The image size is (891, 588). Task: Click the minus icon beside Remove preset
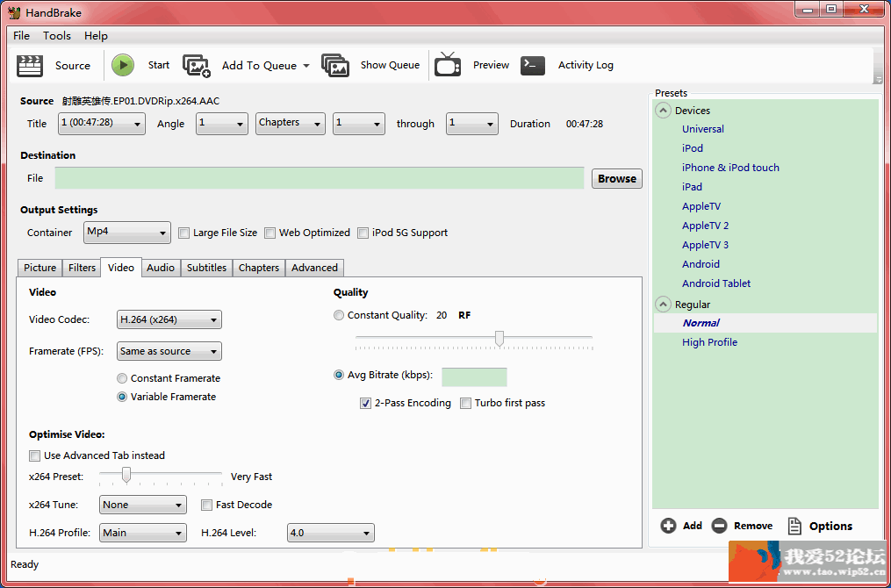pos(720,526)
